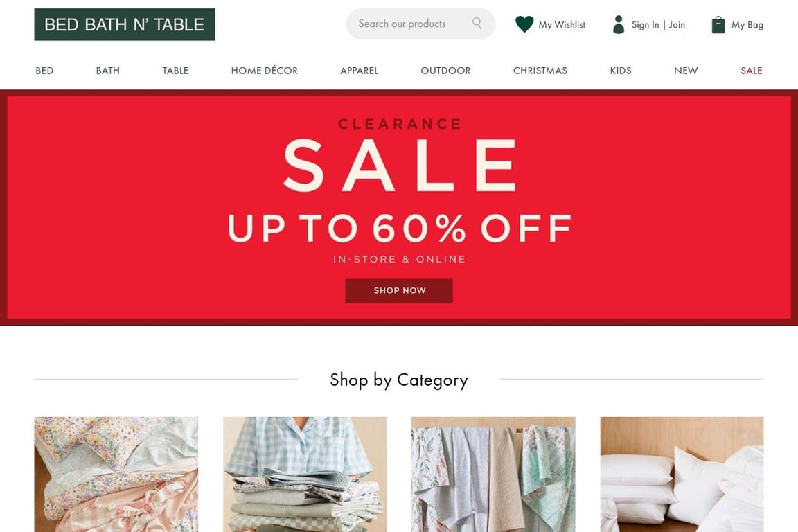Click the Bed Bath N' Table logo
798x532 pixels.
(125, 24)
